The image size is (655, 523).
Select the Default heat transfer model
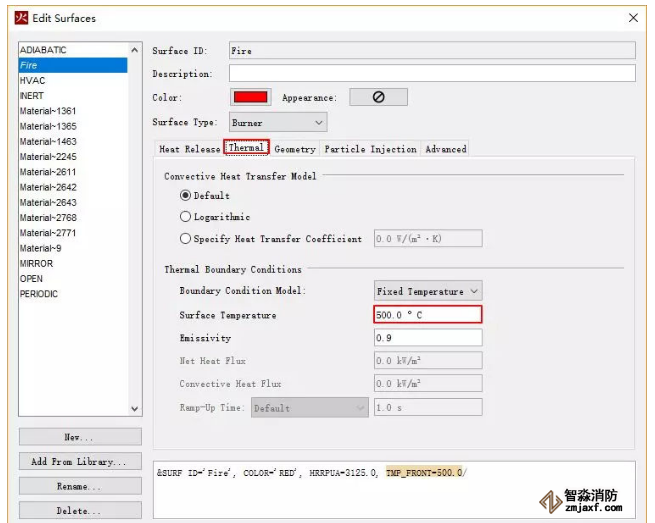186,196
